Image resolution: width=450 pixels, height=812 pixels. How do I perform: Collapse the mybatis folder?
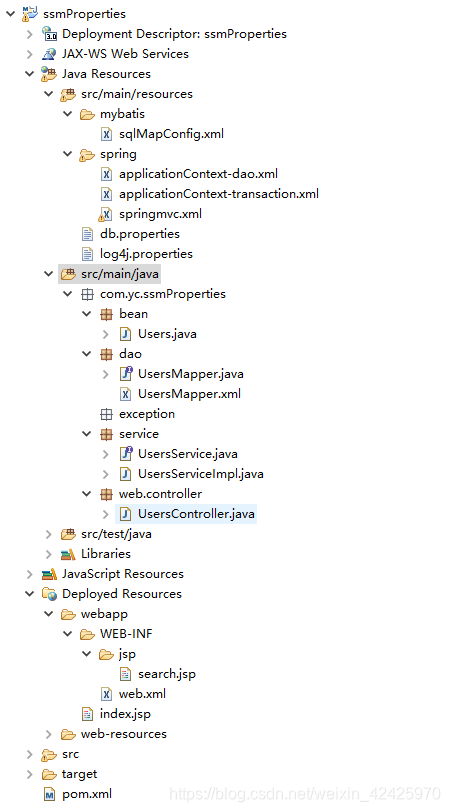[68, 114]
